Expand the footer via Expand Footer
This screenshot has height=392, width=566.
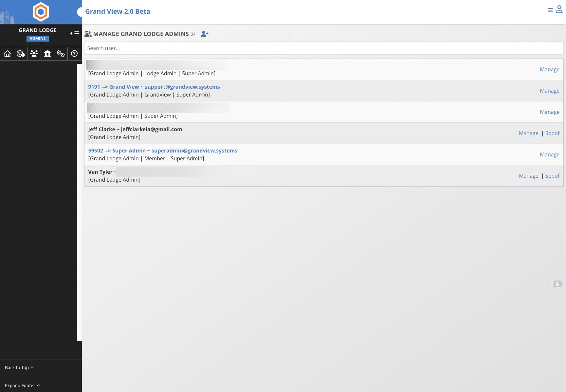[22, 385]
